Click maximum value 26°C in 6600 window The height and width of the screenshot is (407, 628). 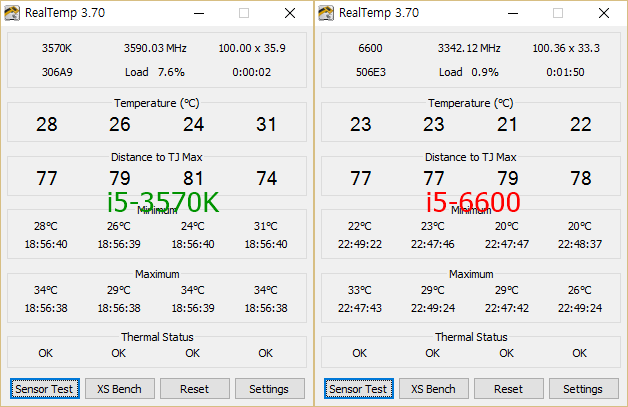tap(580, 290)
